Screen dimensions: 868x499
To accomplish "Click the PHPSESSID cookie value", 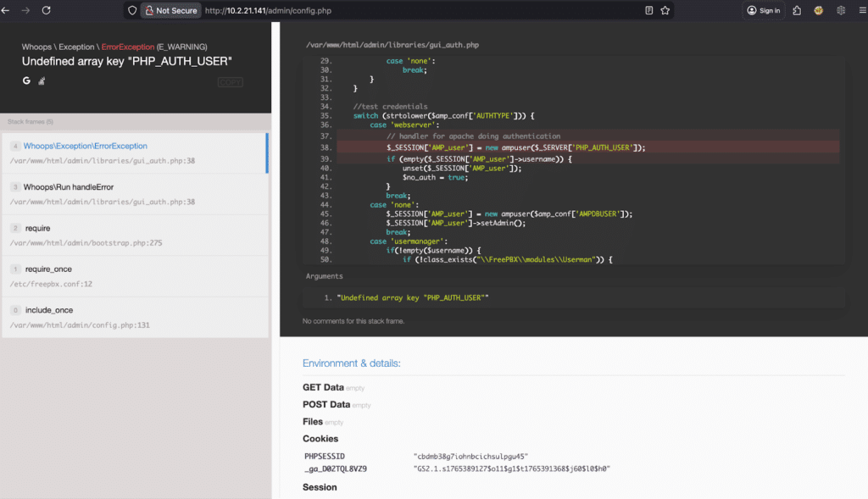I will [x=470, y=457].
